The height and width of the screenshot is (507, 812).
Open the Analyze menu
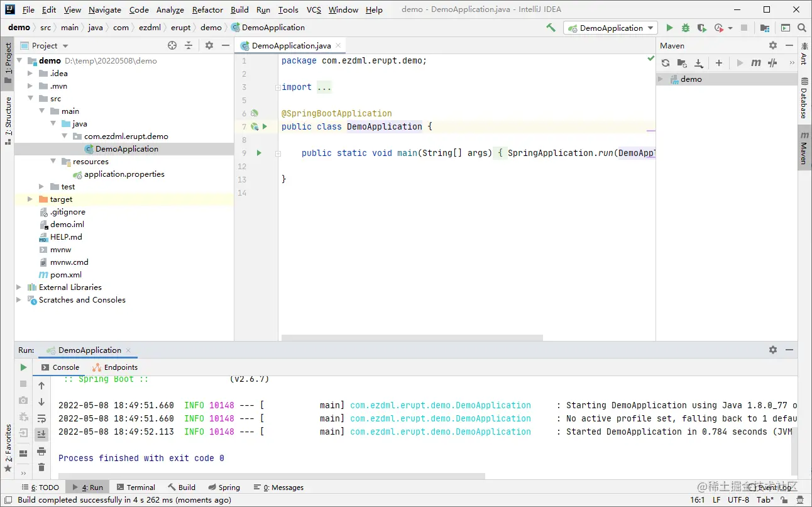(x=170, y=9)
